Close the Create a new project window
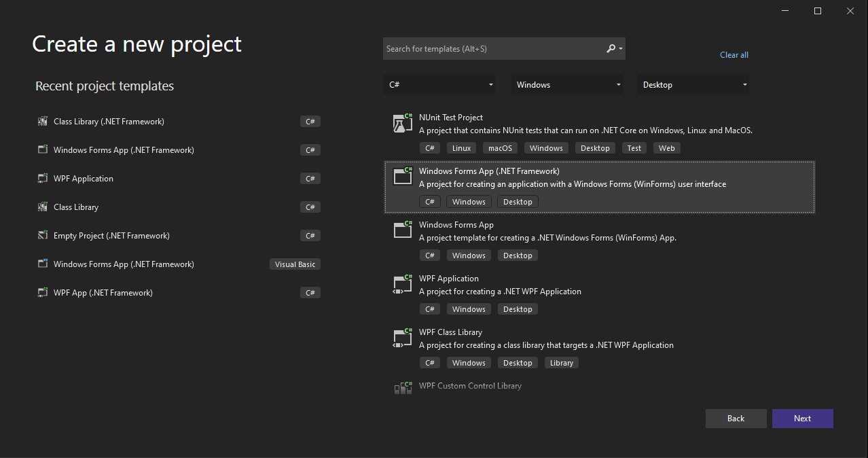Screen dimensions: 868x458 tap(850, 11)
